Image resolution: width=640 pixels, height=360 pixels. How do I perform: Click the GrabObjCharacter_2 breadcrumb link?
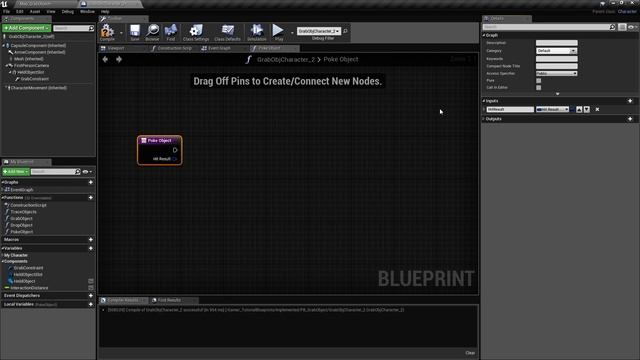286,59
